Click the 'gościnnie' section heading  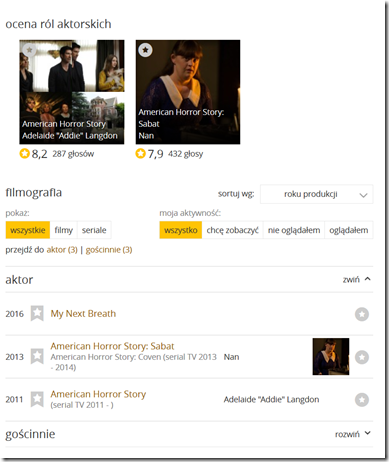[30, 434]
